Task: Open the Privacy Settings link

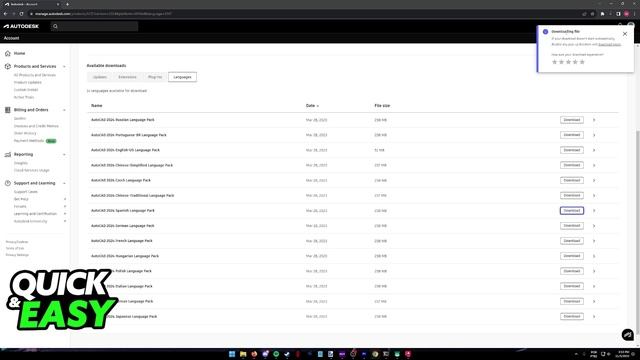Action: 17,255
